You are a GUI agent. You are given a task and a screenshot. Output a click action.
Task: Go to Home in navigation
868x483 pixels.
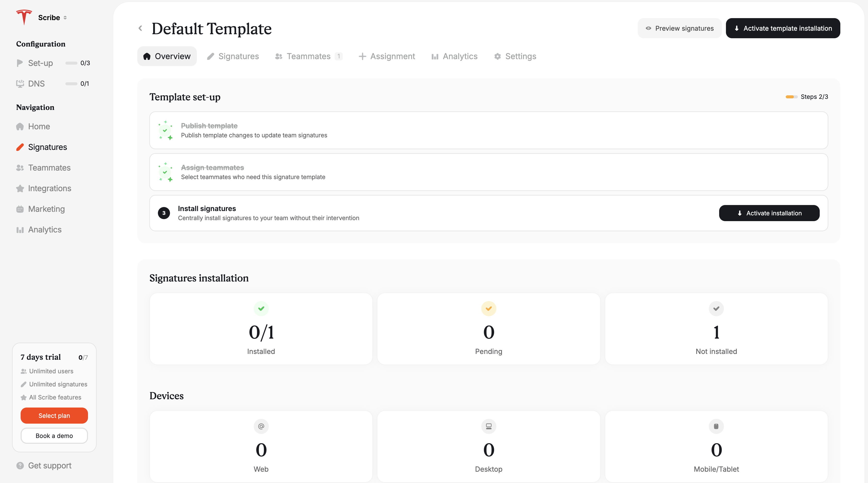(39, 126)
